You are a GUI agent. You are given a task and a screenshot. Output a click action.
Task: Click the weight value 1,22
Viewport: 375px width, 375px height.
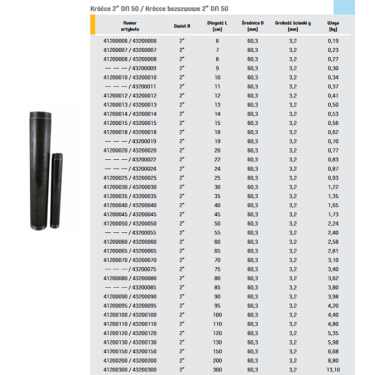click(333, 187)
